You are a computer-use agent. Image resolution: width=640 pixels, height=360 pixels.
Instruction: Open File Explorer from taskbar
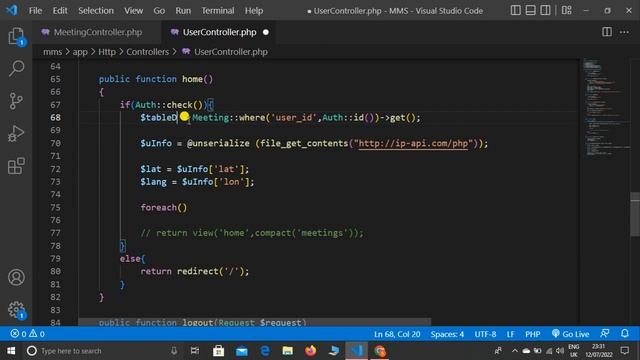click(x=288, y=351)
